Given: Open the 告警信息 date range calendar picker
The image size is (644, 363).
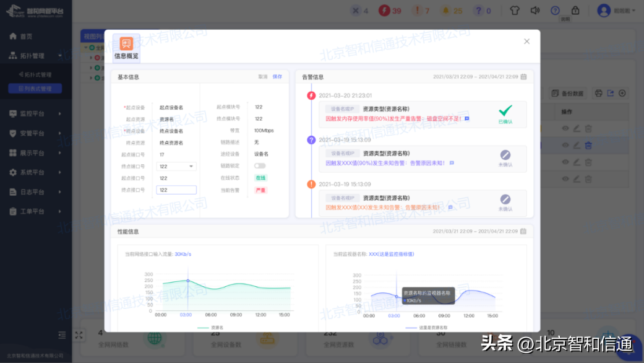Looking at the screenshot, I should (523, 76).
